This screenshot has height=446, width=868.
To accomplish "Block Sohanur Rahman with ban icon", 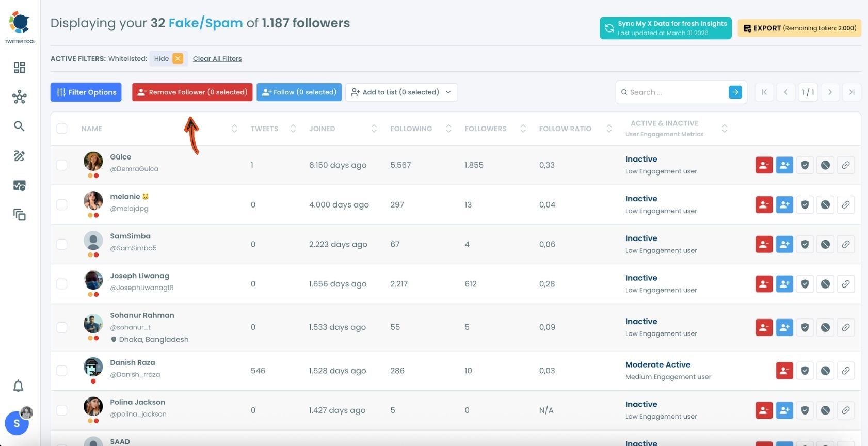I will coord(825,327).
